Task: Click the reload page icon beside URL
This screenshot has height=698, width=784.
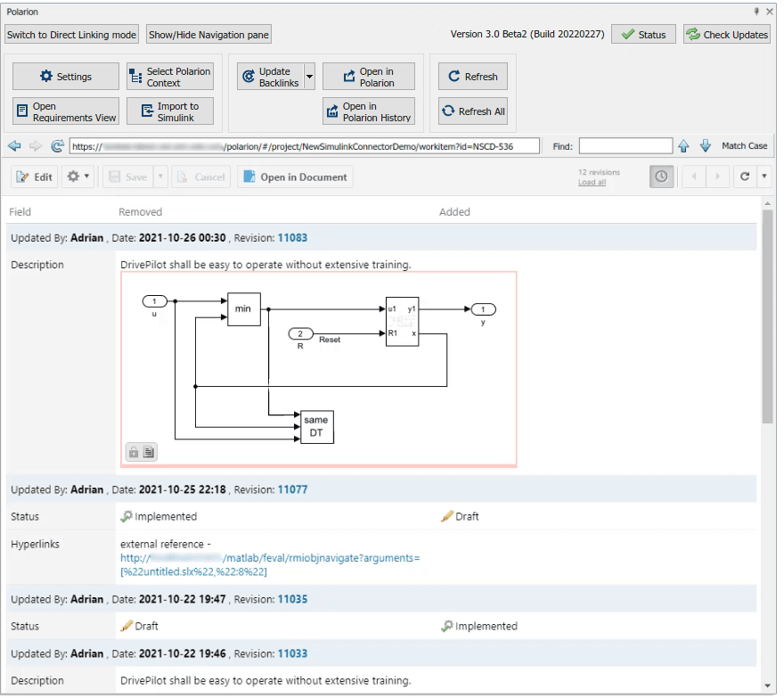Action: (58, 146)
